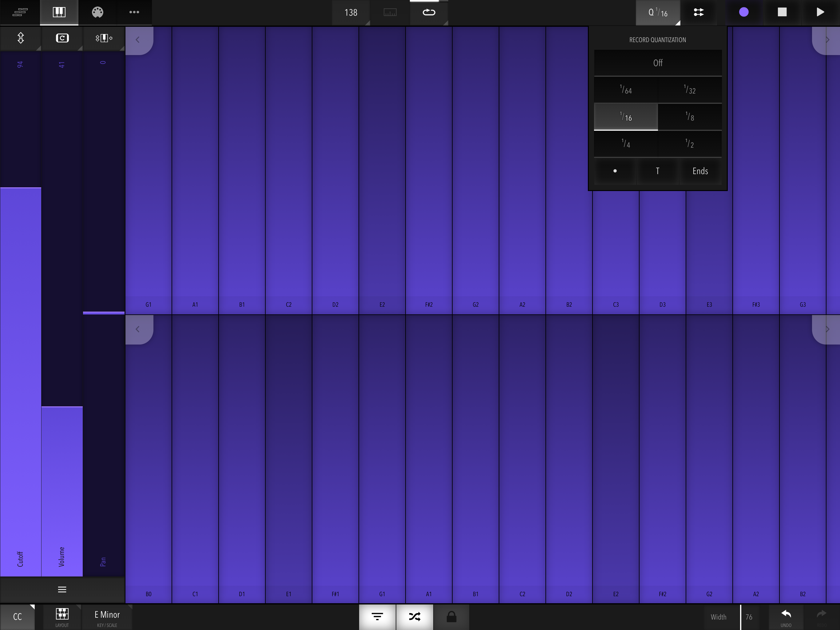Expand the CC controller dropdown
This screenshot has width=840, height=630.
[x=18, y=617]
